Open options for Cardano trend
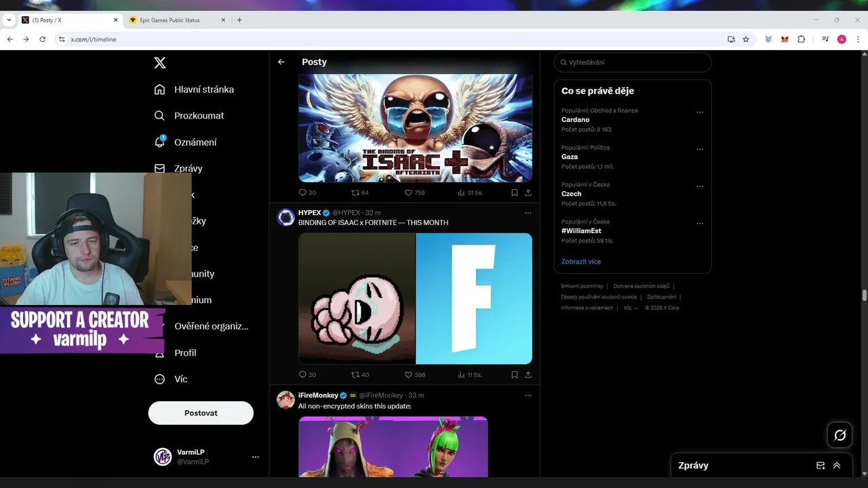868x488 pixels. click(700, 113)
